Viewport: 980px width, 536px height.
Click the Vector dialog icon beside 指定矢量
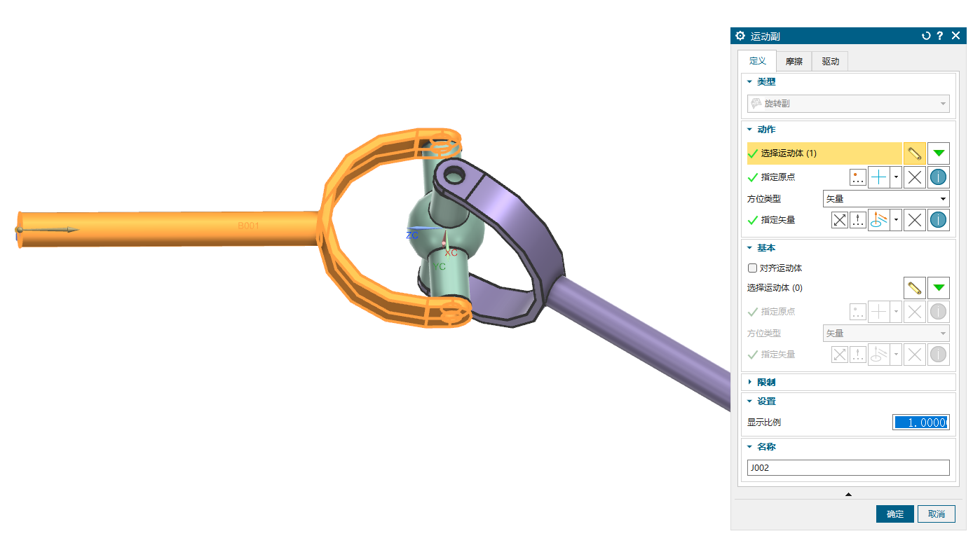pos(858,220)
